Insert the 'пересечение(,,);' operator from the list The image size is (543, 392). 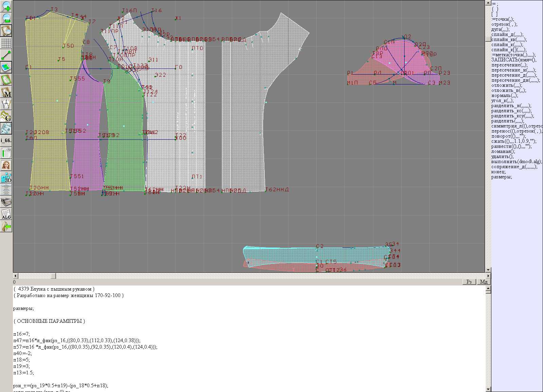(509, 65)
